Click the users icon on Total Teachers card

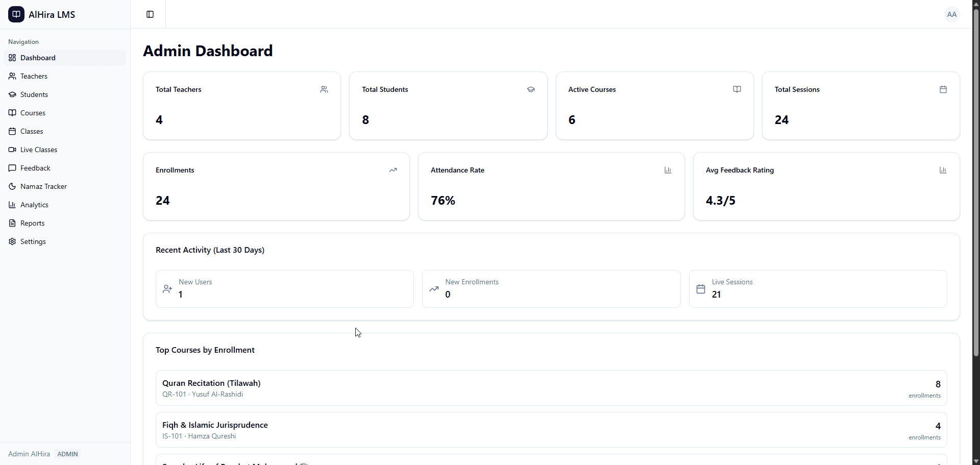(324, 89)
